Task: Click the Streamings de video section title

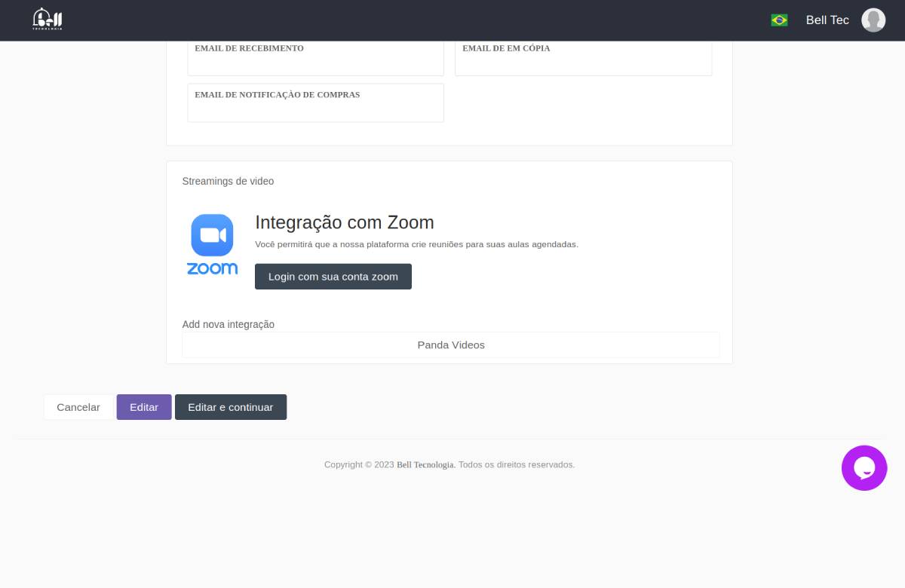Action: click(228, 182)
